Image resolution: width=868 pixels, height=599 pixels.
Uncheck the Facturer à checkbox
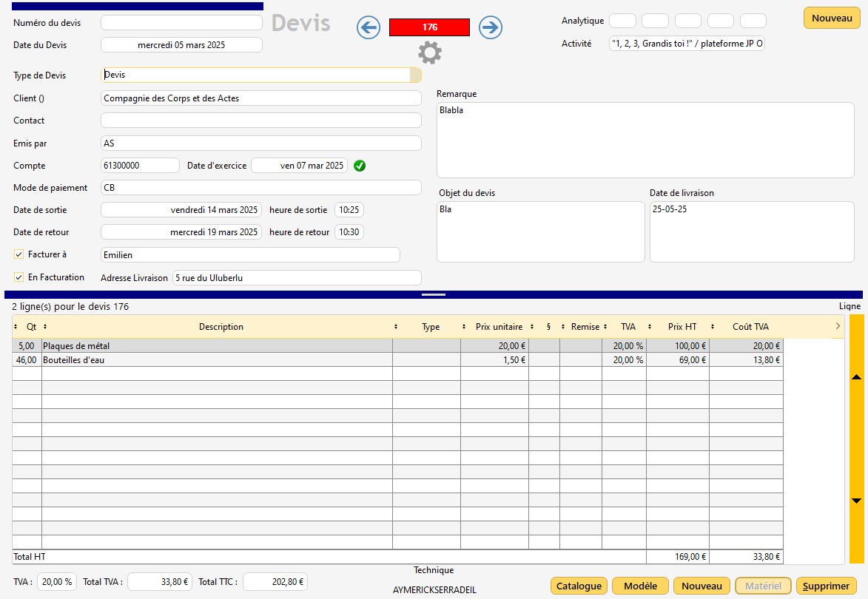click(x=19, y=254)
